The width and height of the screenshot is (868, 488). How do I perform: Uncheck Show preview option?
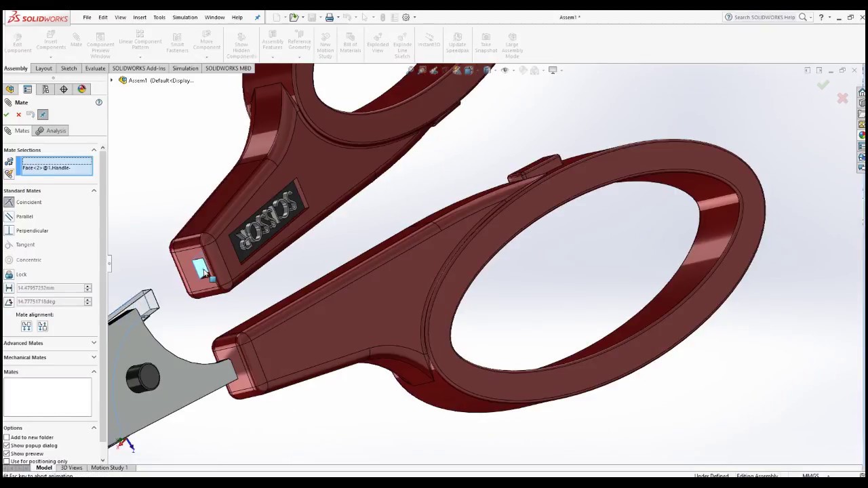[7, 453]
